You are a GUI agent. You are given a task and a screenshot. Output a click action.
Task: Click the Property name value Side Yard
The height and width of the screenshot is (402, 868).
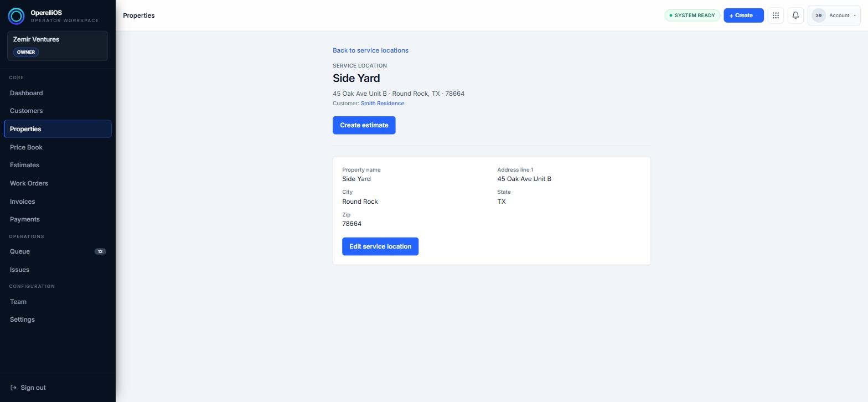pos(356,179)
